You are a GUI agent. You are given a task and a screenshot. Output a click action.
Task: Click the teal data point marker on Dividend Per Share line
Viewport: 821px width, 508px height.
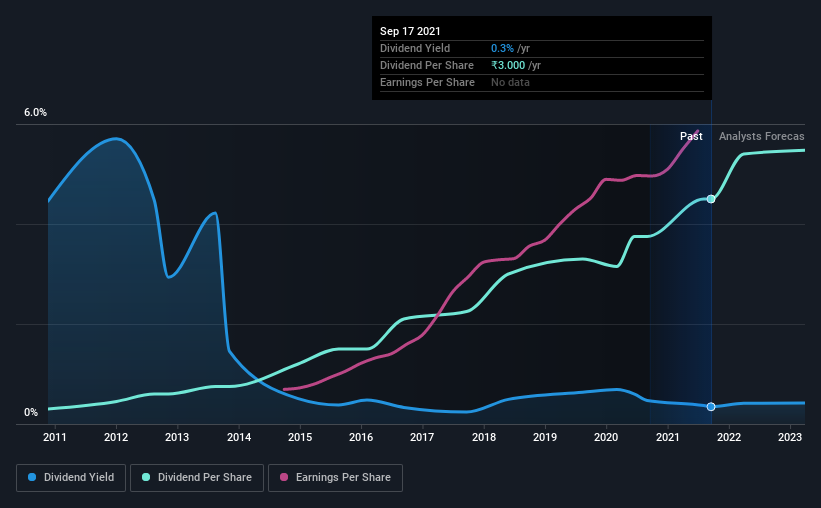711,199
